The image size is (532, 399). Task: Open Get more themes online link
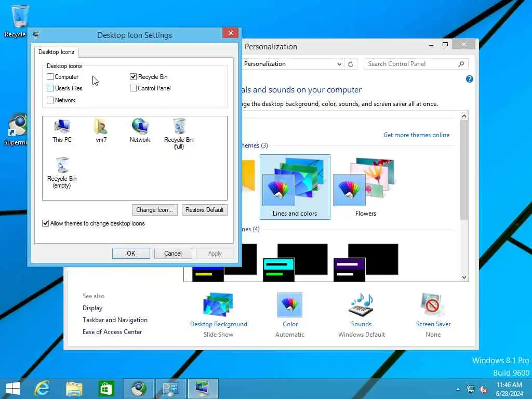416,135
